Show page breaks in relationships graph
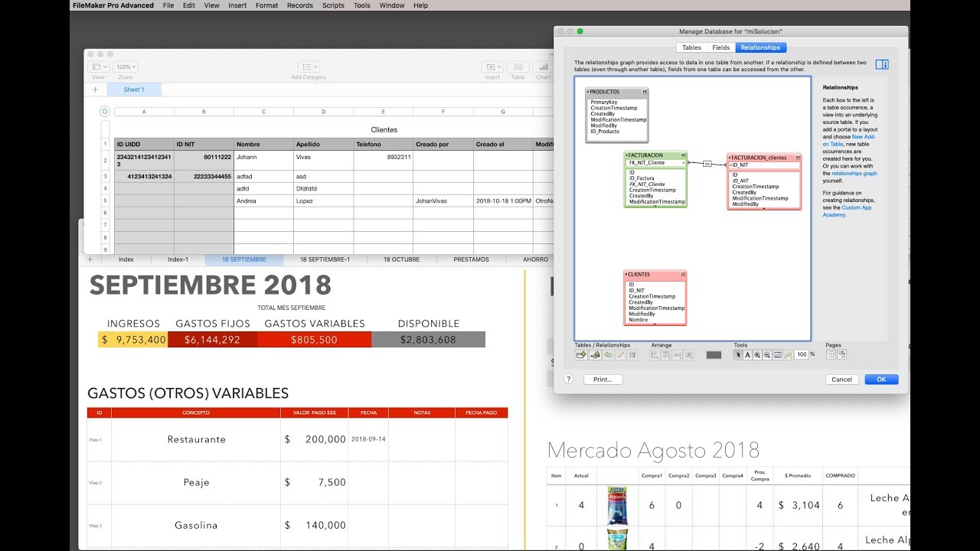Viewport: 980px width, 551px height. (x=831, y=355)
